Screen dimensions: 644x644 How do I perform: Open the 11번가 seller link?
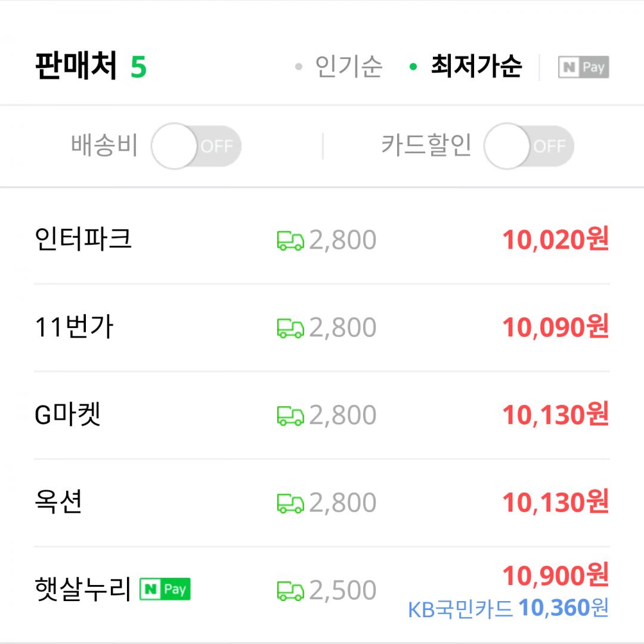75,327
